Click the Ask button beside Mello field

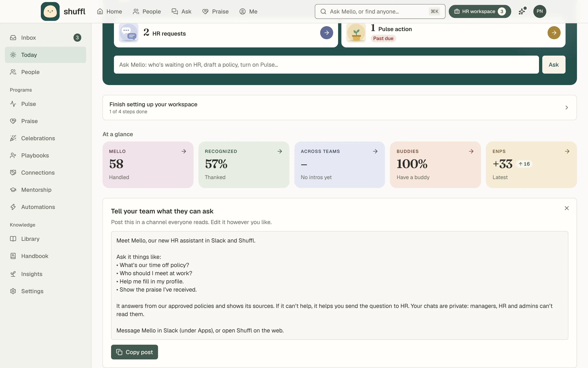(553, 65)
